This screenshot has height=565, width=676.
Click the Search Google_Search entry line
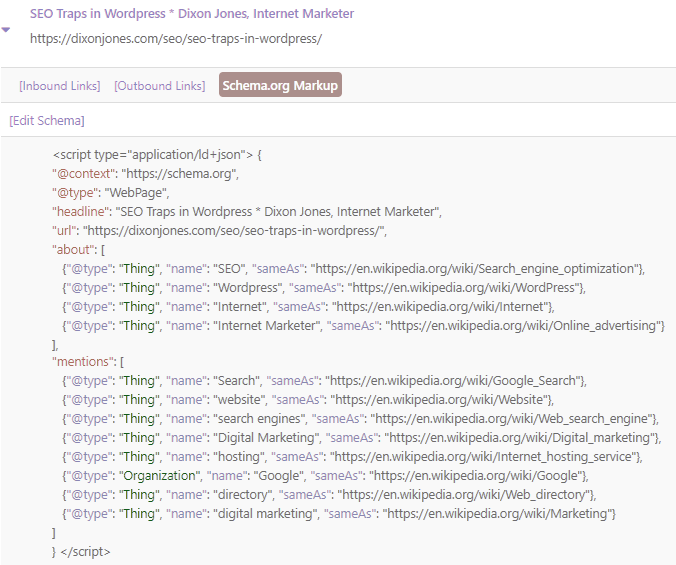click(325, 381)
